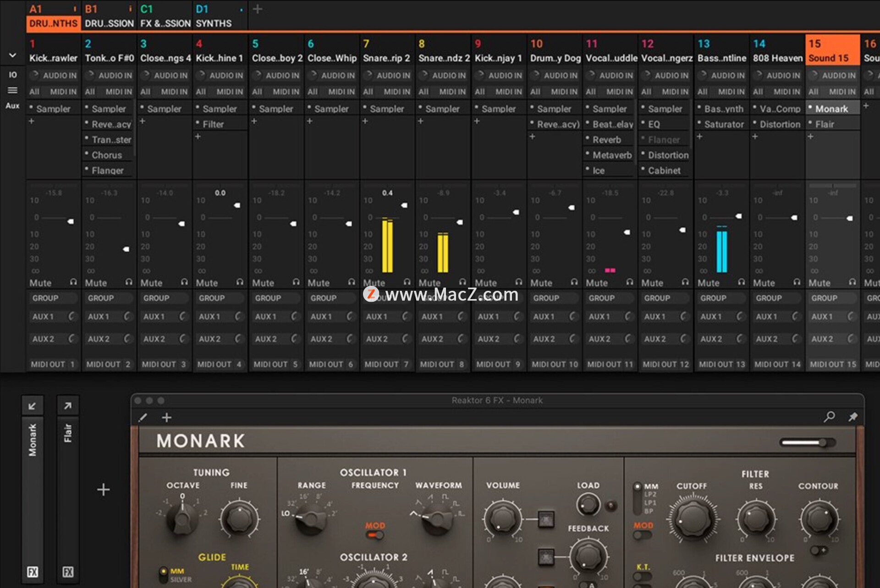Toggle the Oscillator 1 mixer on/off square button
Image resolution: width=880 pixels, height=588 pixels.
[545, 519]
